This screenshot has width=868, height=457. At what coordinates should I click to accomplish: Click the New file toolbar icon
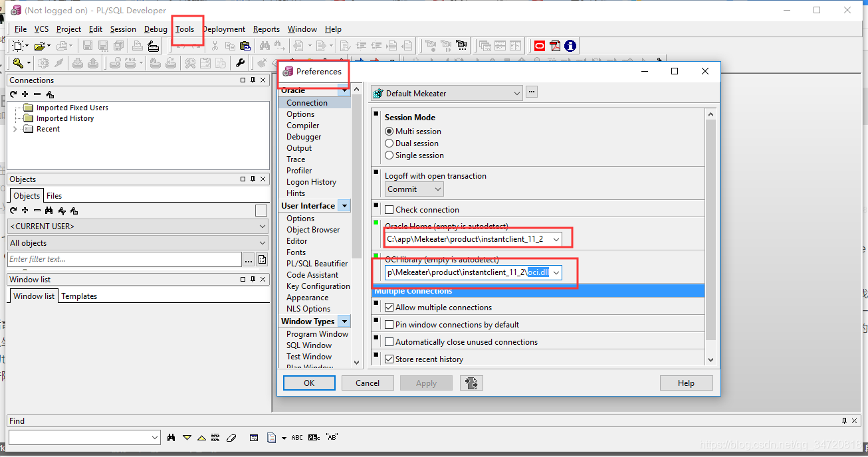coord(19,46)
